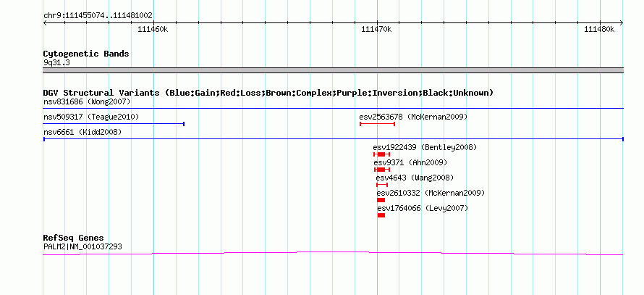Select the red esv1764066 loss block
Image resolution: width=644 pixels, height=295 pixels.
pos(381,215)
